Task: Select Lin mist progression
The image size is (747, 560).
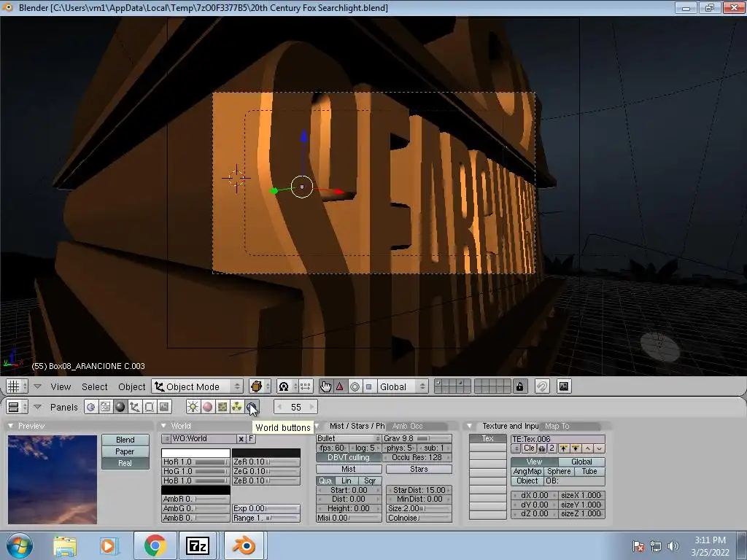Action: click(347, 481)
